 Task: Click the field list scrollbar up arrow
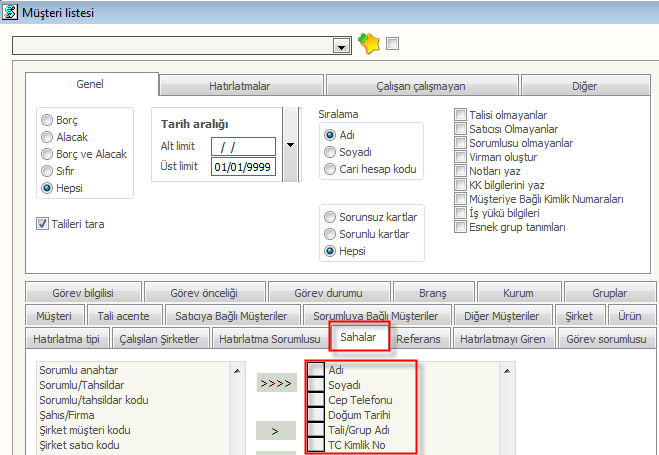[236, 370]
